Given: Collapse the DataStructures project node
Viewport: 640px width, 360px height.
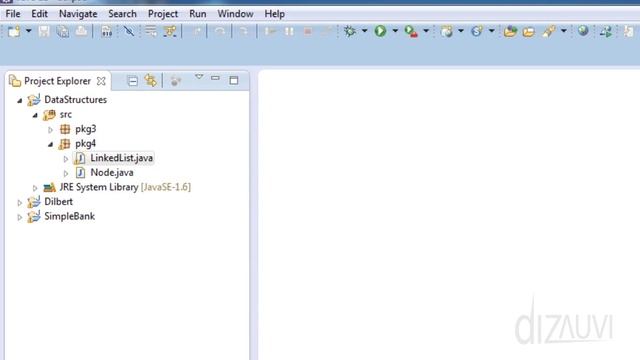Looking at the screenshot, I should tap(20, 100).
